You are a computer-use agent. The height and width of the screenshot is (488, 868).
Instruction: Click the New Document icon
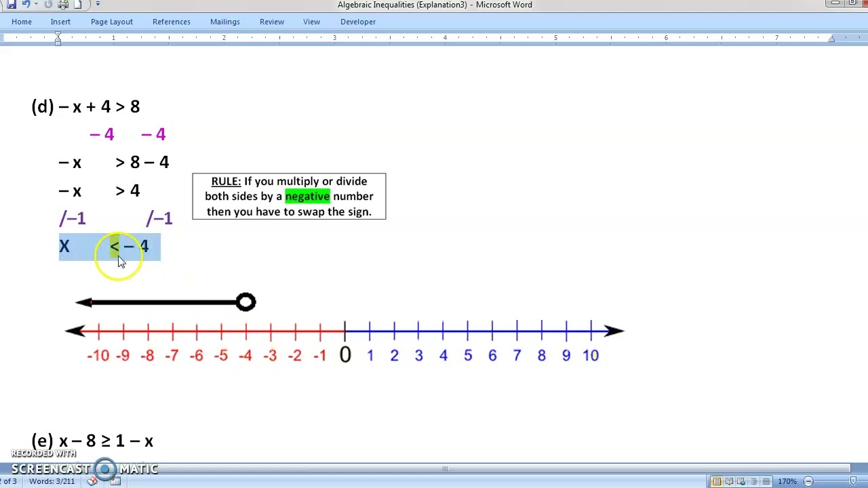click(78, 4)
